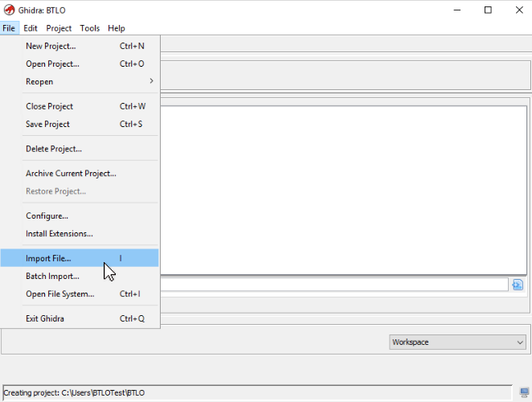Open the Tools menu
The image size is (532, 402).
[x=89, y=28]
